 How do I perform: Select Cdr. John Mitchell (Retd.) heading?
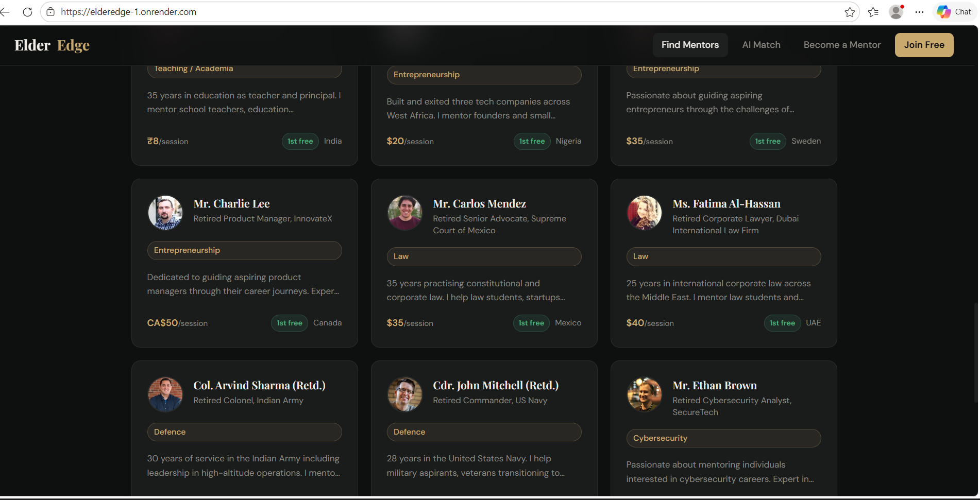pos(496,386)
